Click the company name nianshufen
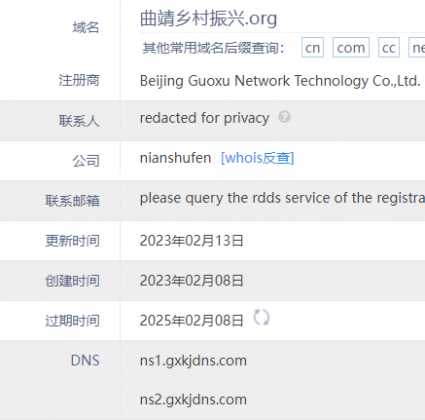This screenshot has height=420, width=425. (175, 158)
